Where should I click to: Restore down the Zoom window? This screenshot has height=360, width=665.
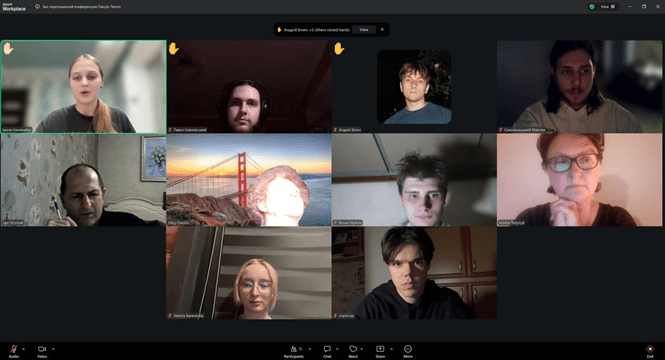point(644,7)
